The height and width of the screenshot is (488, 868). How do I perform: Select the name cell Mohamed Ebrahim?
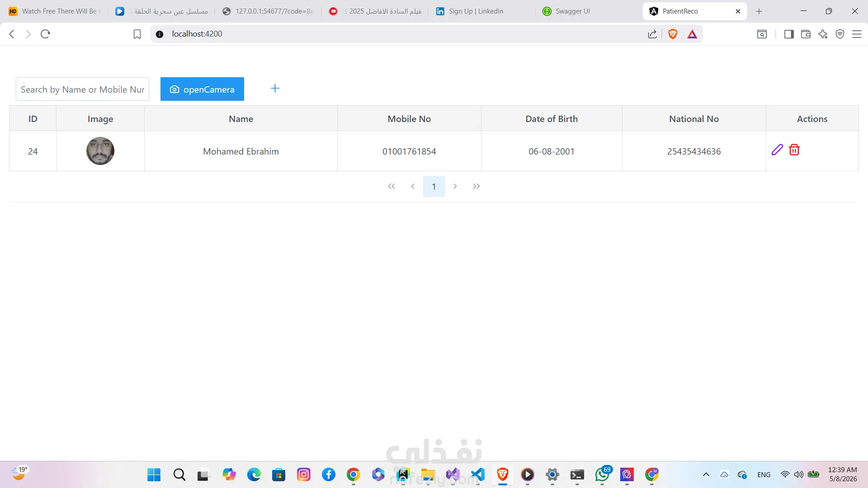[x=241, y=151]
